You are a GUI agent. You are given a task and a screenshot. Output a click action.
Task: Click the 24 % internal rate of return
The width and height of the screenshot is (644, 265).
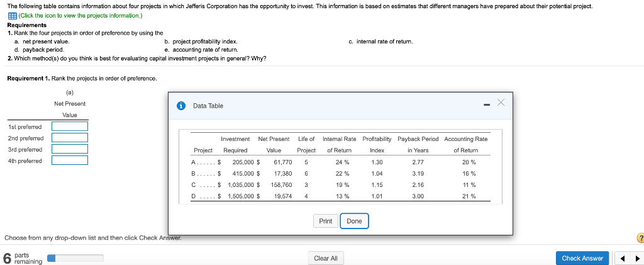coord(343,162)
